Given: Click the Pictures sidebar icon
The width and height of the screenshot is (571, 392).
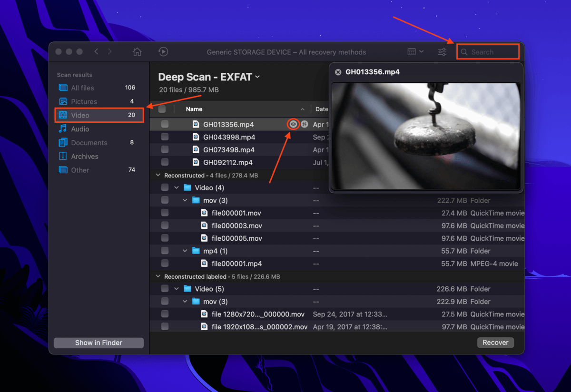Looking at the screenshot, I should 63,101.
